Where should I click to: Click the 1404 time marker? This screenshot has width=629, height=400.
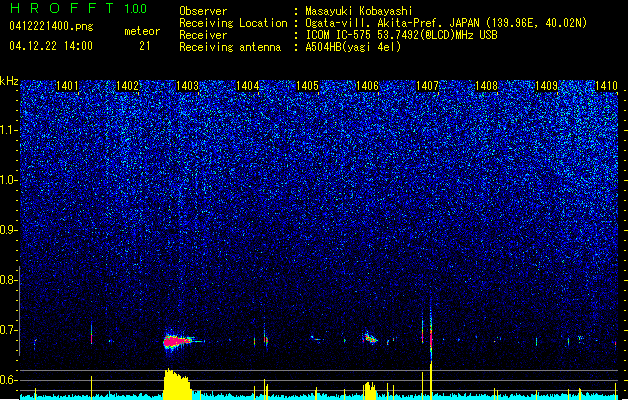(x=248, y=86)
